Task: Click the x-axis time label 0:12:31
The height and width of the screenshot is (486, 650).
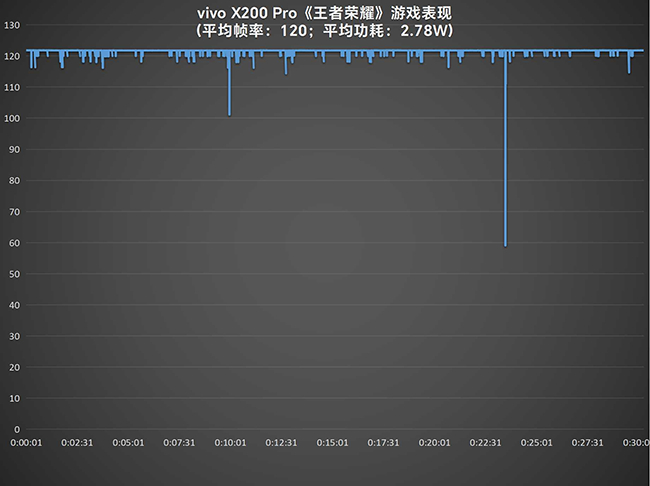Action: click(281, 443)
